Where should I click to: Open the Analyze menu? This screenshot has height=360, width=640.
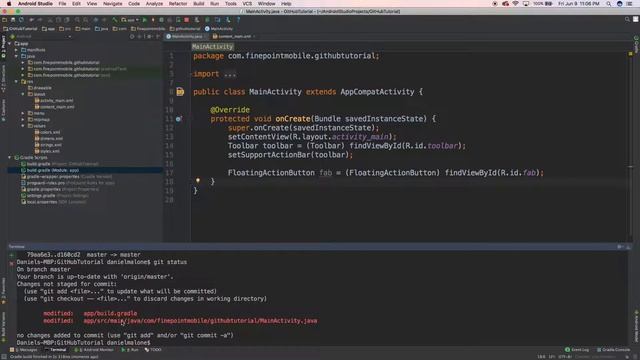click(154, 4)
